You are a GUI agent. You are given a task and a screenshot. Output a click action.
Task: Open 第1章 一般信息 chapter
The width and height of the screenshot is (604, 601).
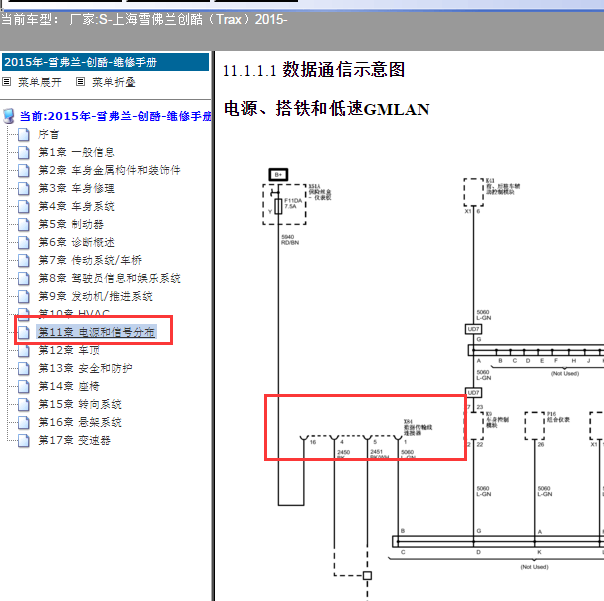point(76,152)
